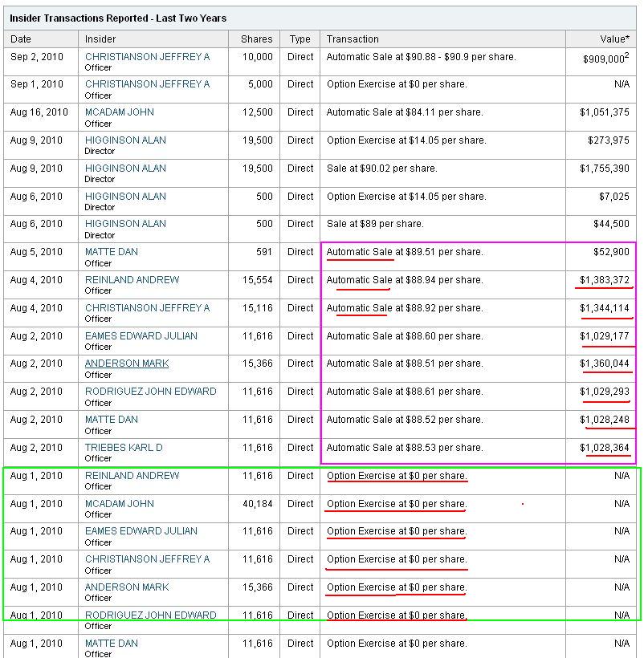Screen dimensions: 644x658
Task: Open MCADAM JOHN link with 40,184 shares
Action: click(120, 504)
